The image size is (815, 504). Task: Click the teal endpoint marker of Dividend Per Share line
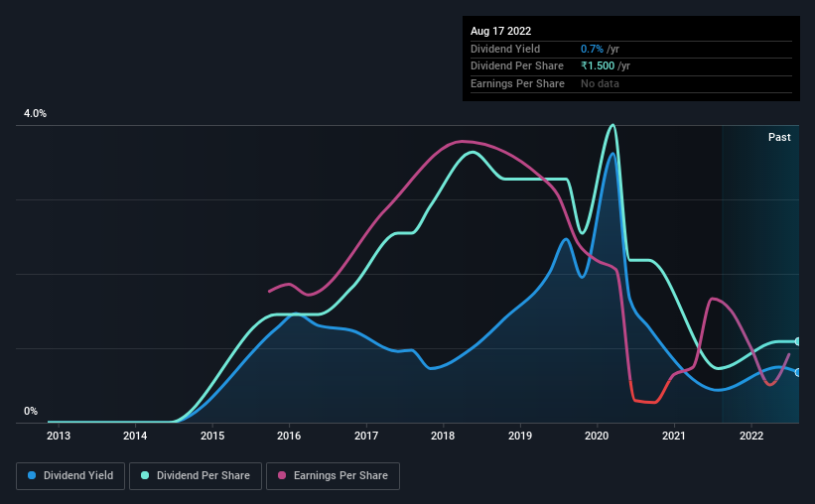(x=798, y=342)
